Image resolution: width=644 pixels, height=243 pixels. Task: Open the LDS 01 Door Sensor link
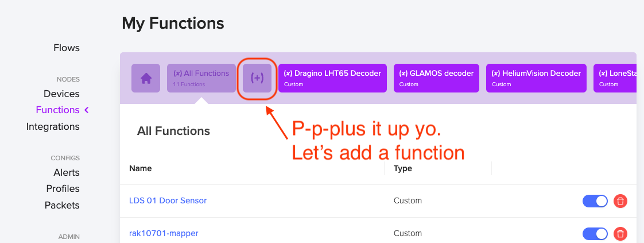point(168,200)
